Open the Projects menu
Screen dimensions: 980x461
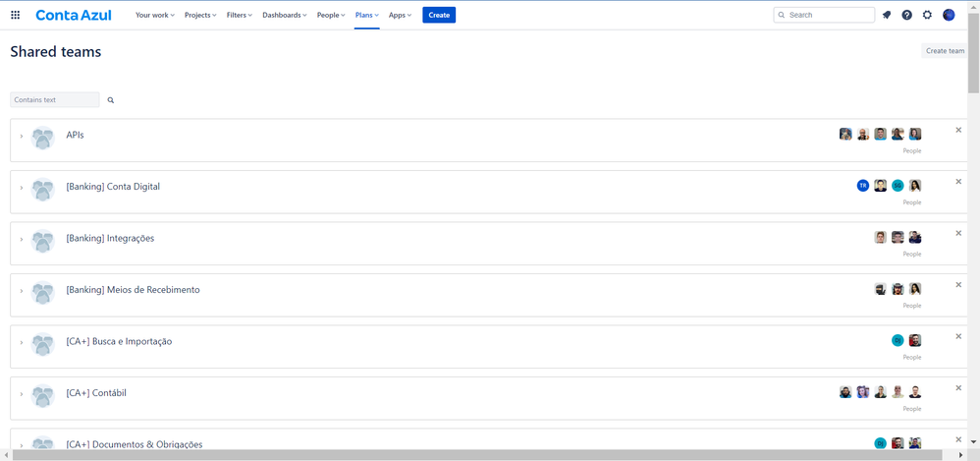pyautogui.click(x=200, y=15)
